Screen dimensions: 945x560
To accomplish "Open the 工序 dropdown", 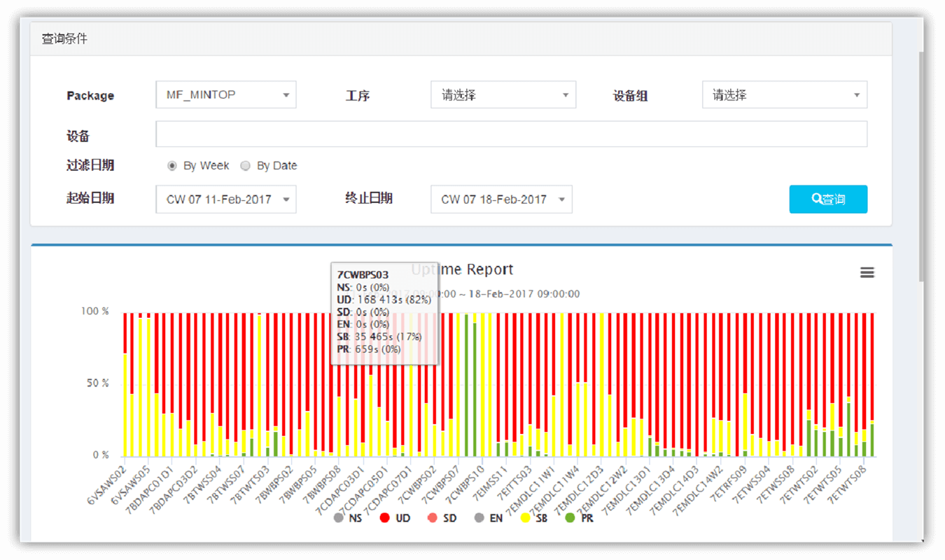I will click(x=503, y=94).
